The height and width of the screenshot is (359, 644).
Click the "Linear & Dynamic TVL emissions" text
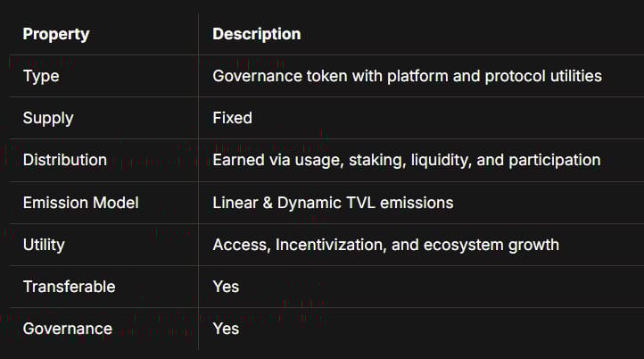tap(333, 203)
